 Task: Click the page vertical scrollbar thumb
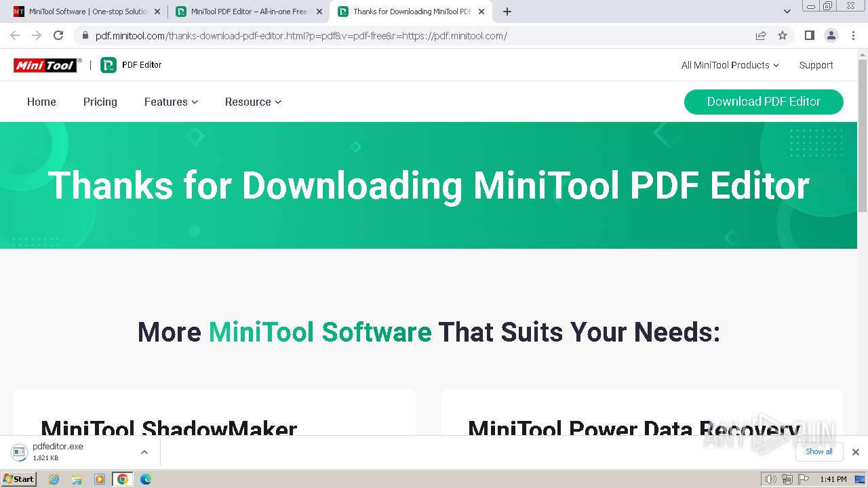[x=863, y=136]
